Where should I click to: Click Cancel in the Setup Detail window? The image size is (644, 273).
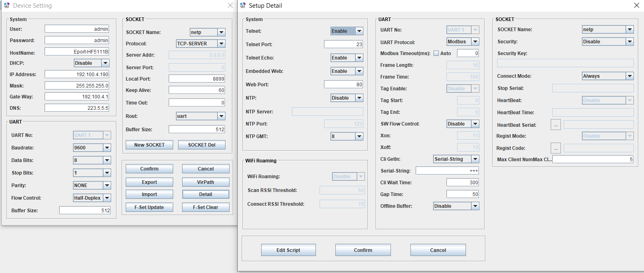pos(438,250)
